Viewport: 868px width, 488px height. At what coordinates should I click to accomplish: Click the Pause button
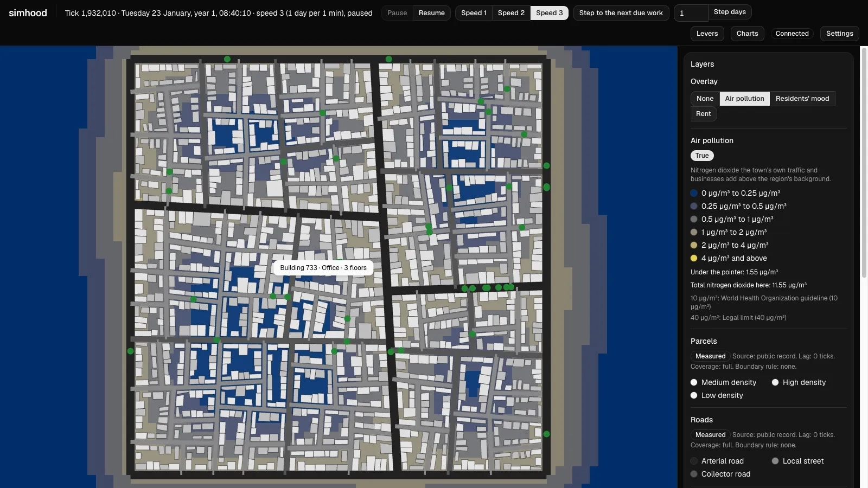point(397,13)
